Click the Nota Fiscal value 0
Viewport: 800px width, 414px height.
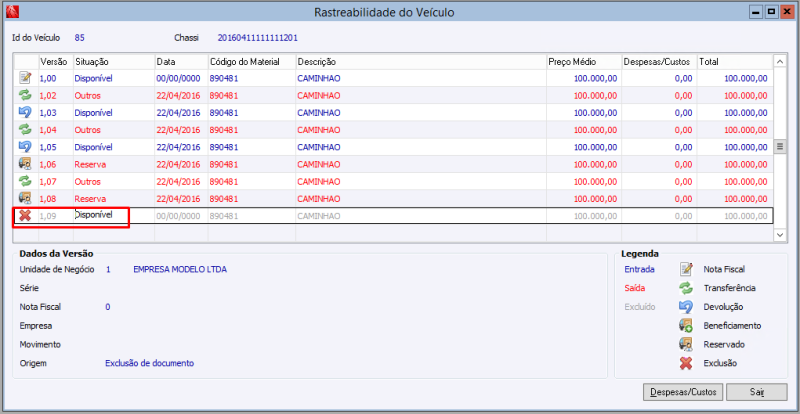point(108,307)
